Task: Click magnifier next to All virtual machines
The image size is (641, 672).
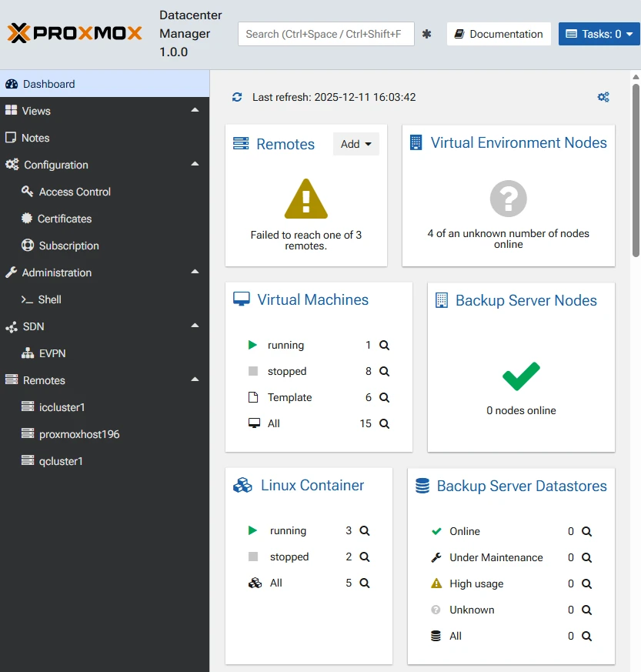Action: pyautogui.click(x=384, y=424)
